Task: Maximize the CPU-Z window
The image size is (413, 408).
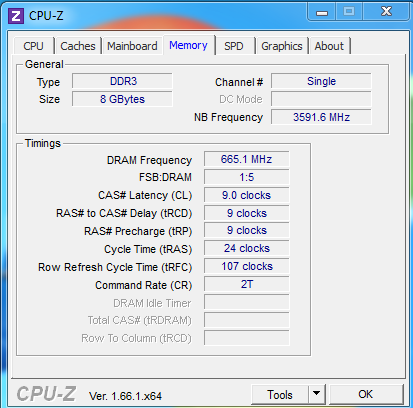Action: 349,12
